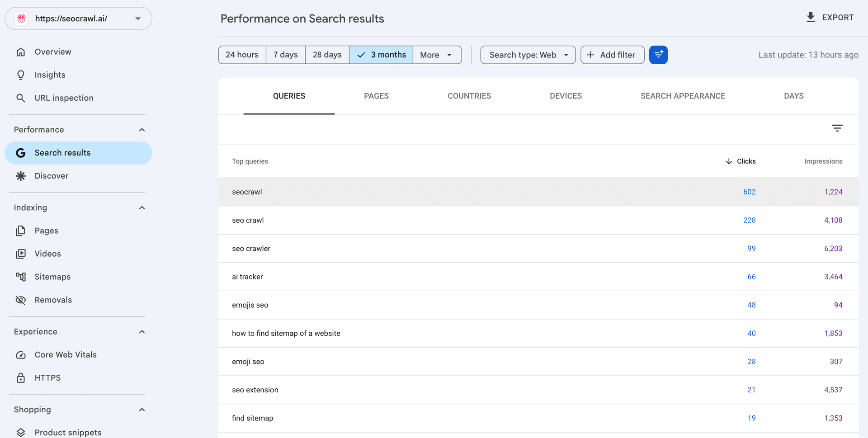Switch to the Days tab
Viewport: 868px width, 438px height.
pos(794,96)
